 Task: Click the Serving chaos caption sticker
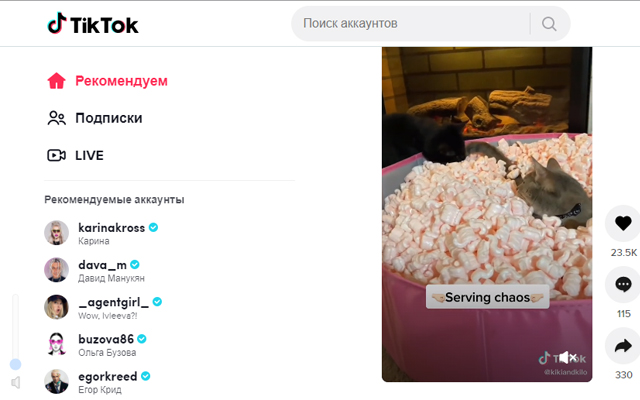coord(487,297)
